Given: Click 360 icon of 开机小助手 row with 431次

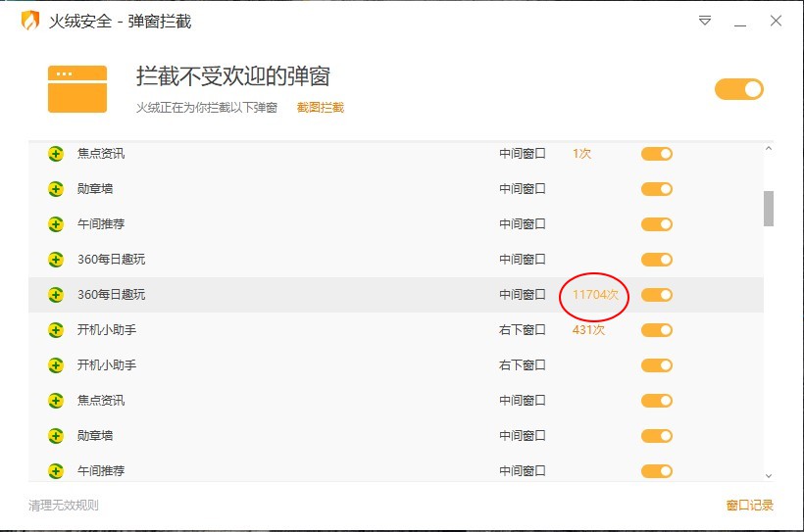Looking at the screenshot, I should click(56, 330).
